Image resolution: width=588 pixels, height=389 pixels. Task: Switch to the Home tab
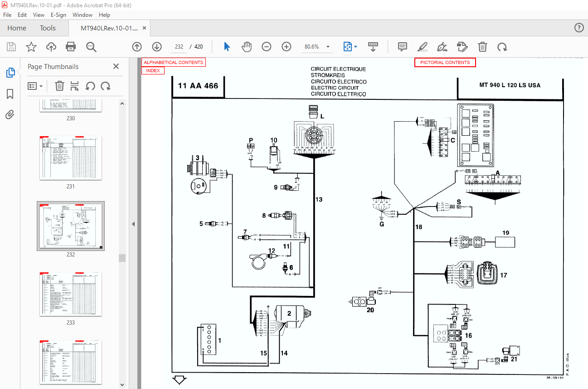(x=17, y=28)
